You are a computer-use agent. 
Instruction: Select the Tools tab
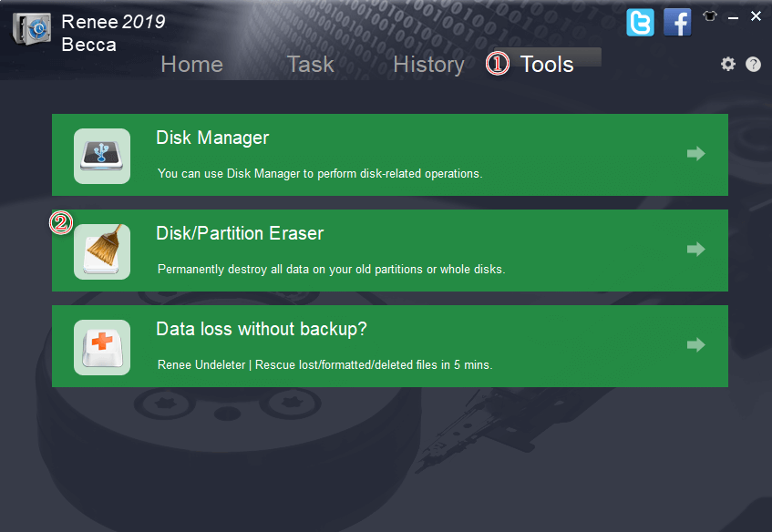tap(547, 65)
